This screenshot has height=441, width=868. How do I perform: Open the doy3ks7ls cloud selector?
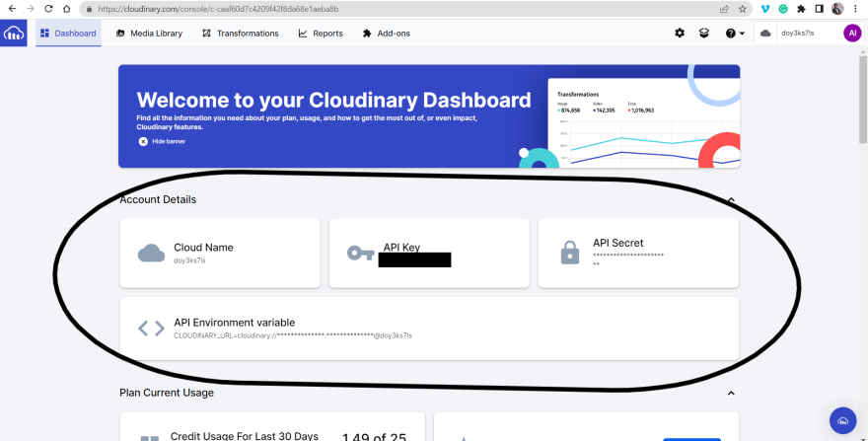pyautogui.click(x=797, y=34)
